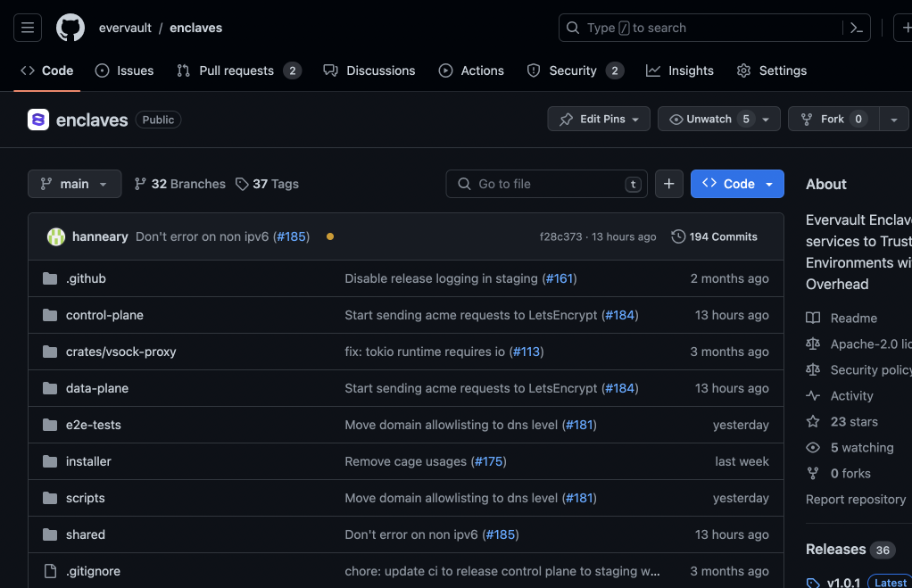Viewport: 912px width, 588px height.
Task: Open pull request #185 link in latest commit
Action: [291, 236]
